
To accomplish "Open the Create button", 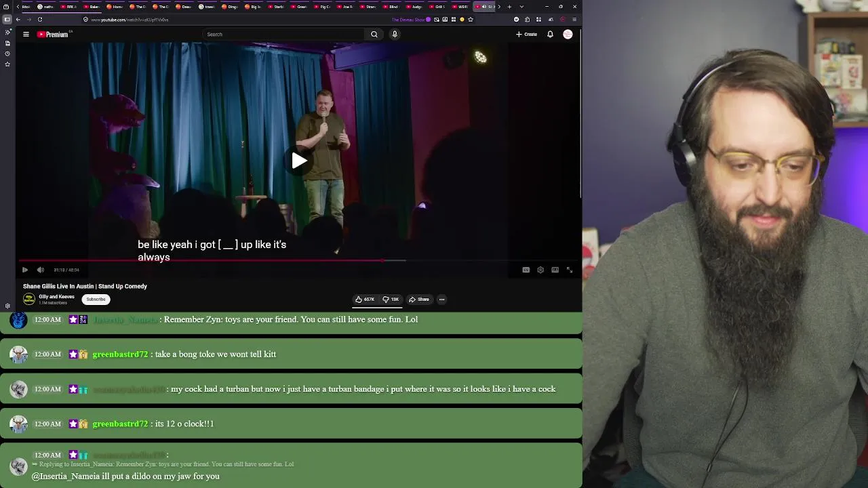I will pos(526,34).
